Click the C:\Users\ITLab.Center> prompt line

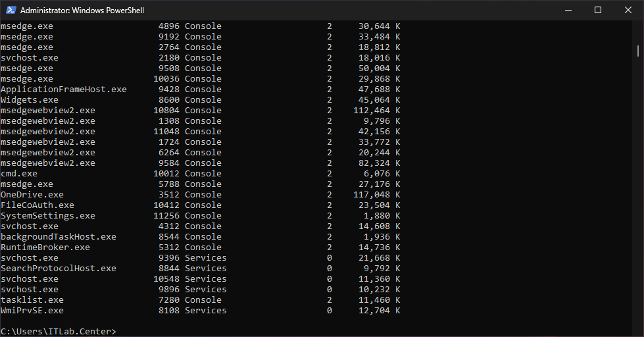click(x=59, y=331)
